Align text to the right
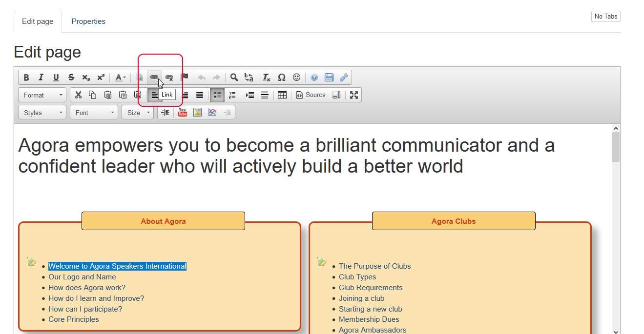The image size is (644, 334). point(185,95)
